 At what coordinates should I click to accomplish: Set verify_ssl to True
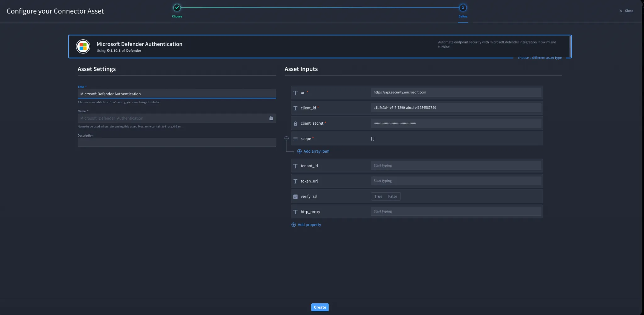(x=378, y=196)
